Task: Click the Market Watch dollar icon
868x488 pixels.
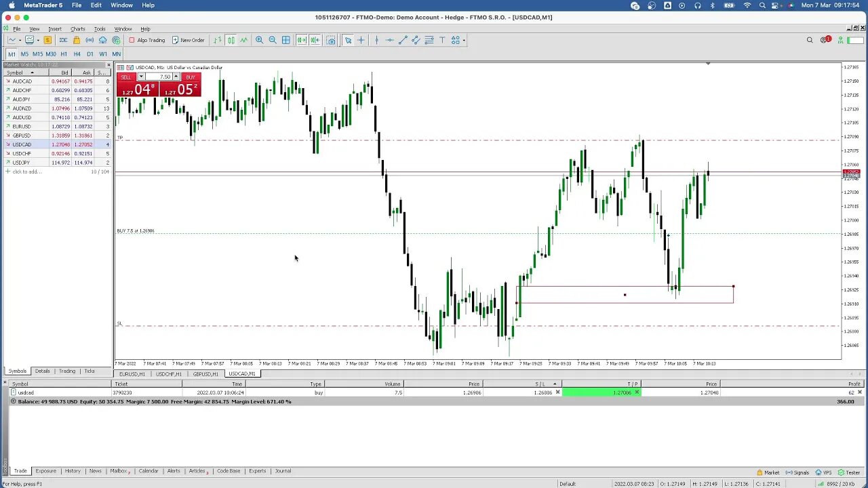Action: click(x=47, y=40)
